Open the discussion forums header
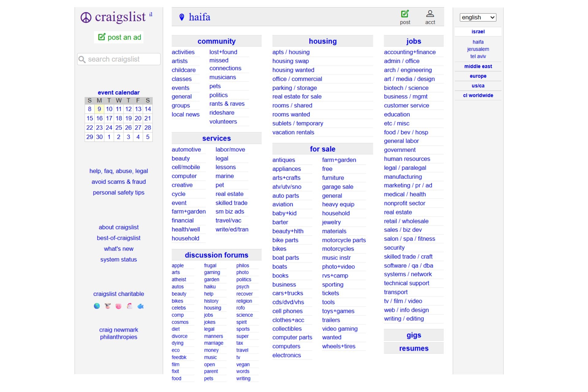 coord(217,255)
